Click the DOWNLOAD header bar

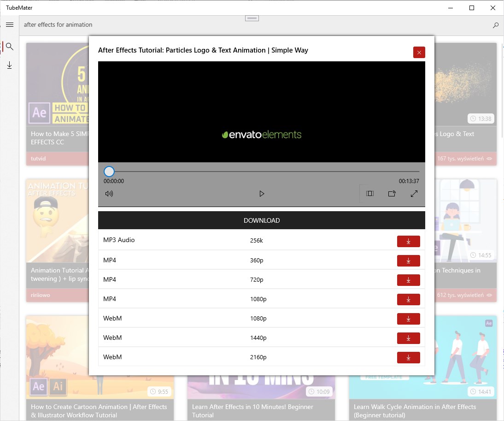(x=262, y=220)
